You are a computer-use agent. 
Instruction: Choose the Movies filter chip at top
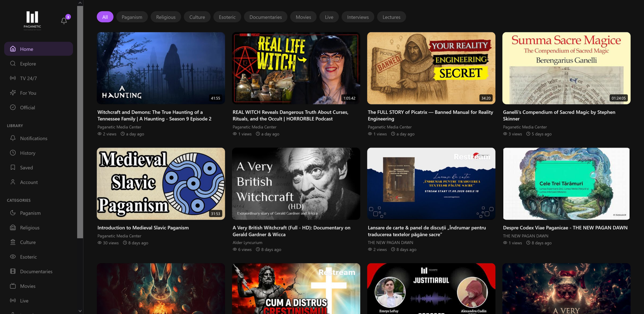point(303,17)
